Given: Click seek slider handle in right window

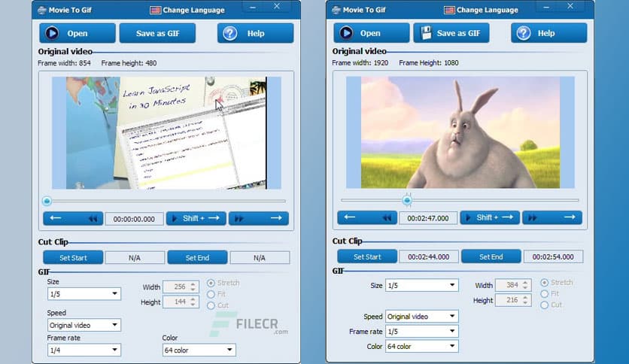Looking at the screenshot, I should 407,199.
